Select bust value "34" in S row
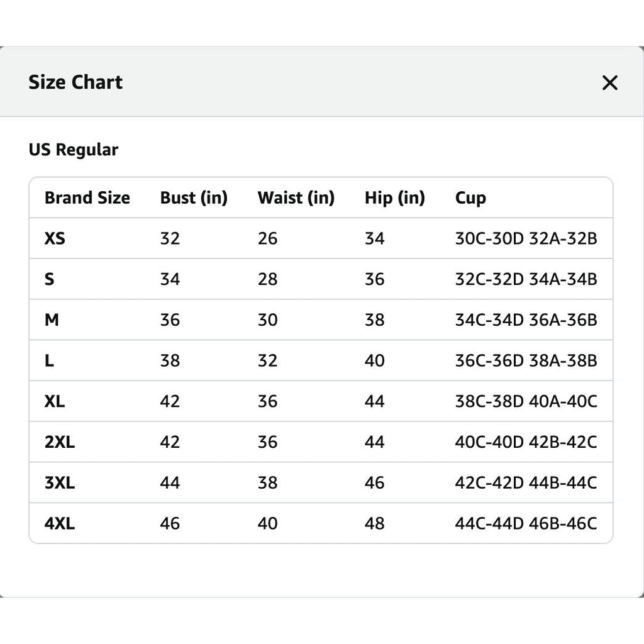Screen dimensions: 644x644 tap(170, 279)
